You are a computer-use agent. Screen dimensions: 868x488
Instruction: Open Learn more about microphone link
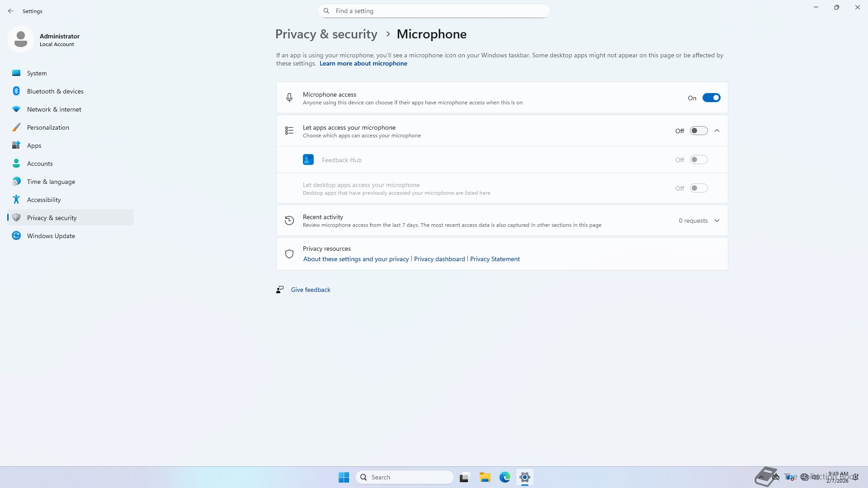pyautogui.click(x=363, y=64)
